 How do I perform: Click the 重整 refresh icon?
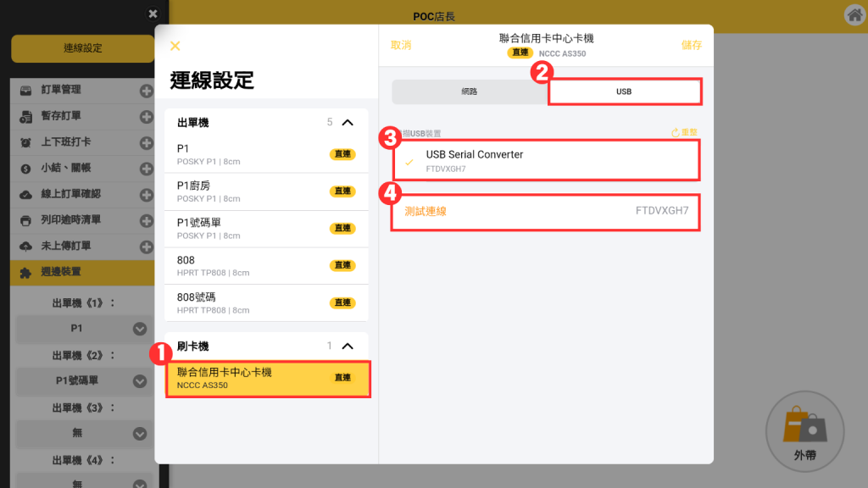coord(675,133)
